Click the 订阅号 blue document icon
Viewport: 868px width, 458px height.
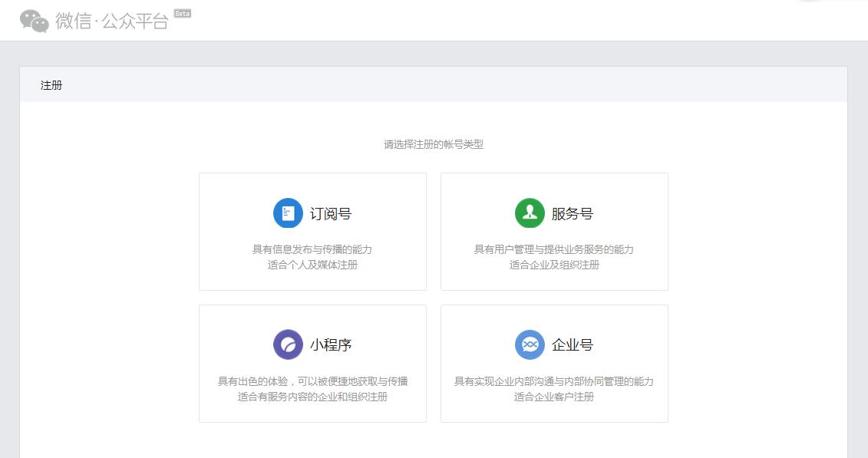pyautogui.click(x=286, y=212)
